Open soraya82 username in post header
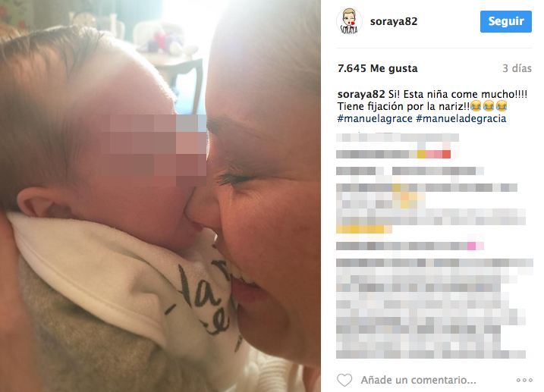Image resolution: width=544 pixels, height=392 pixels. [394, 21]
